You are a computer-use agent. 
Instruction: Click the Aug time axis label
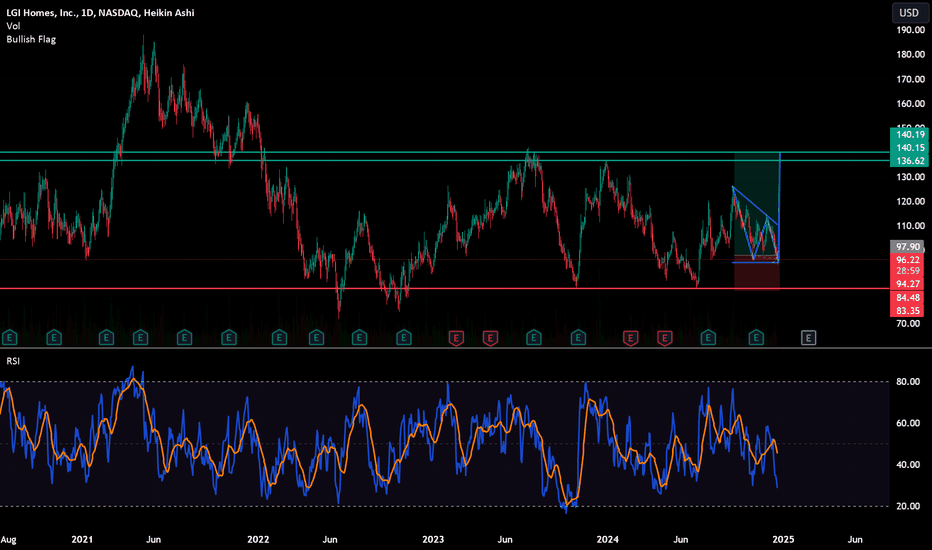click(x=8, y=539)
